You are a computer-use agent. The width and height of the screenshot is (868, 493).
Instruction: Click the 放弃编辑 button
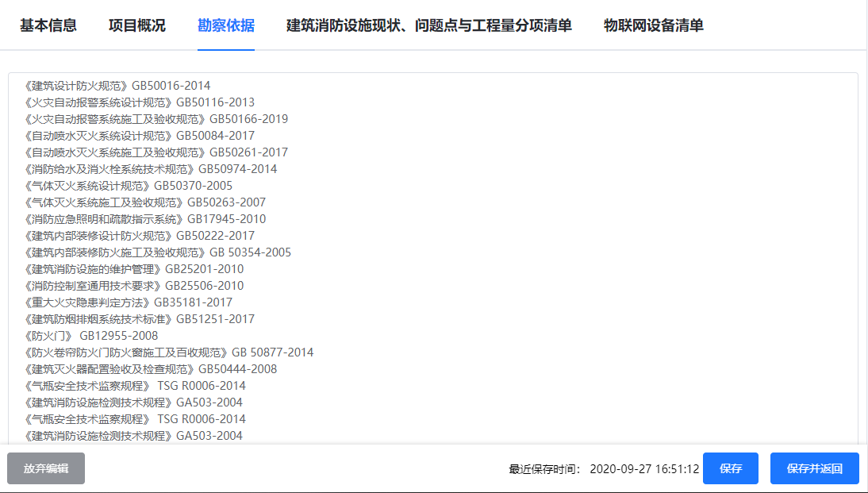(x=46, y=468)
